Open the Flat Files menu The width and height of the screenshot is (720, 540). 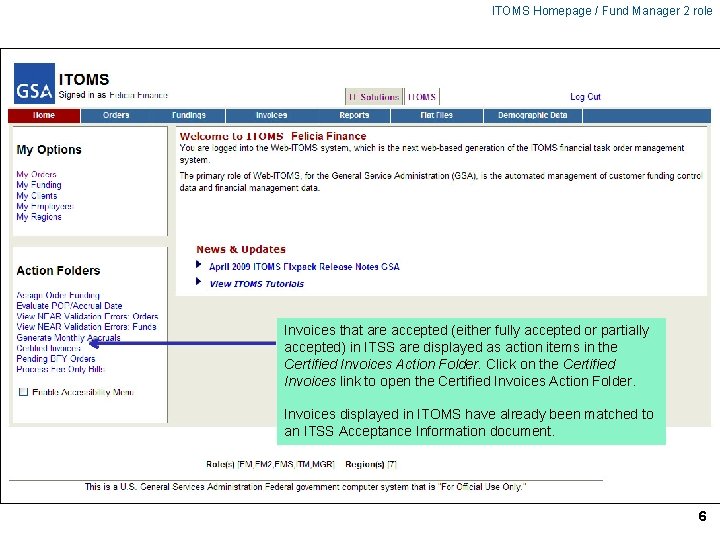point(437,115)
